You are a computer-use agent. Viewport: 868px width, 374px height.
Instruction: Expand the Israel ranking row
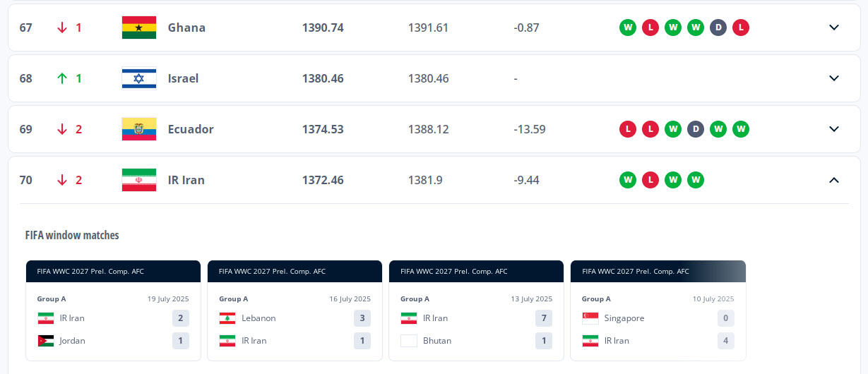[x=834, y=78]
